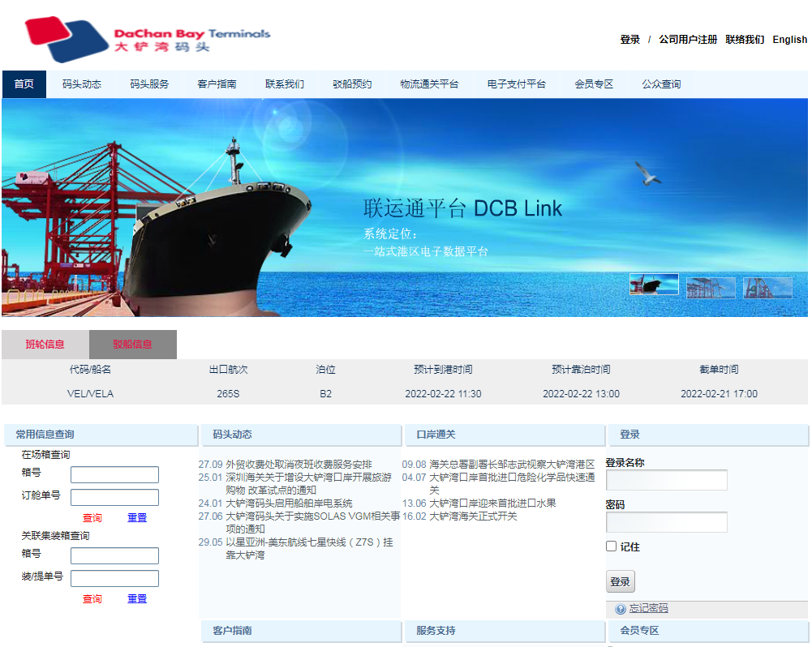
Task: Select the second banner thumbnail with cranes
Action: pos(711,288)
